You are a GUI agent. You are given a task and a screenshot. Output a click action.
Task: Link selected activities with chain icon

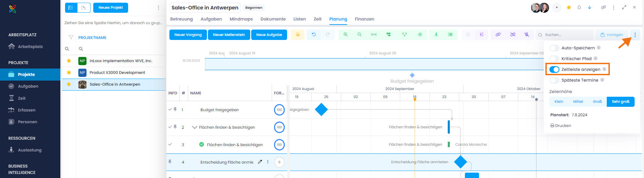tap(498, 35)
